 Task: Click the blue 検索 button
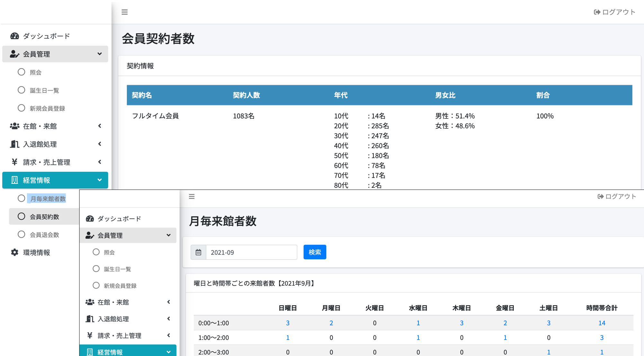315,252
